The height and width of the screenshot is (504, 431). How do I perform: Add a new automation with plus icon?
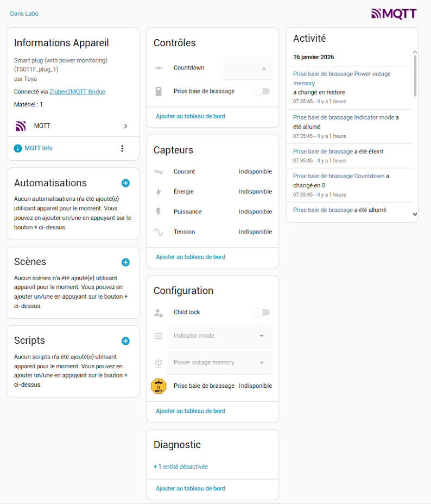pos(125,183)
